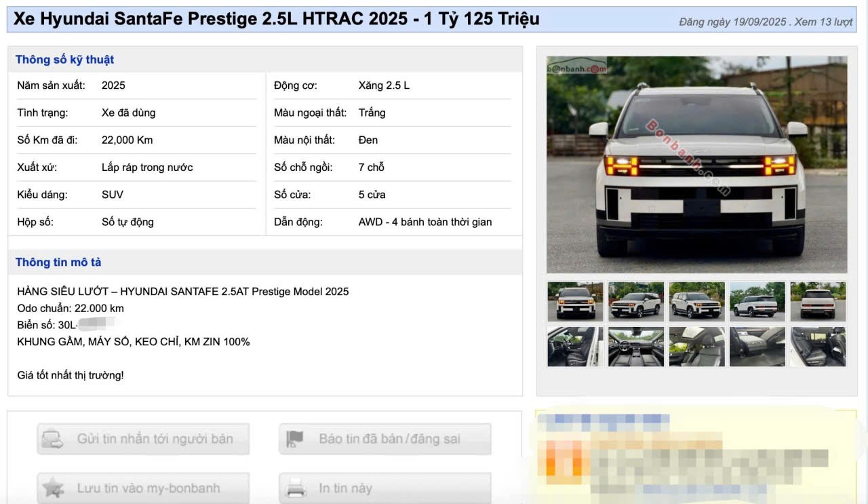Click the body style value 'SUV'
The width and height of the screenshot is (868, 504).
113,195
